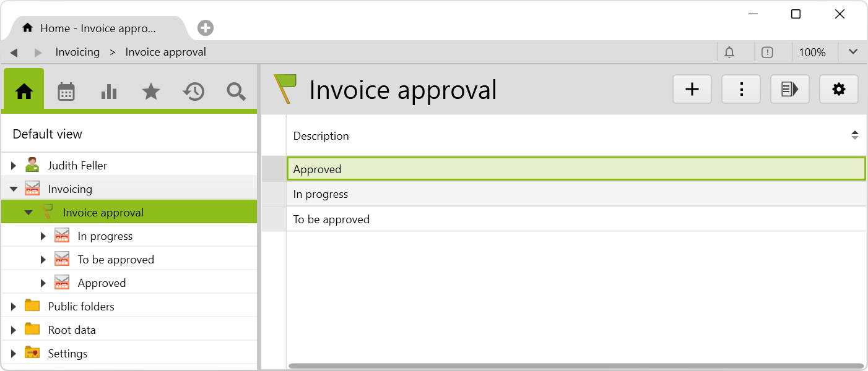The height and width of the screenshot is (371, 868).
Task: Click the alert exclamation icon
Action: click(767, 53)
